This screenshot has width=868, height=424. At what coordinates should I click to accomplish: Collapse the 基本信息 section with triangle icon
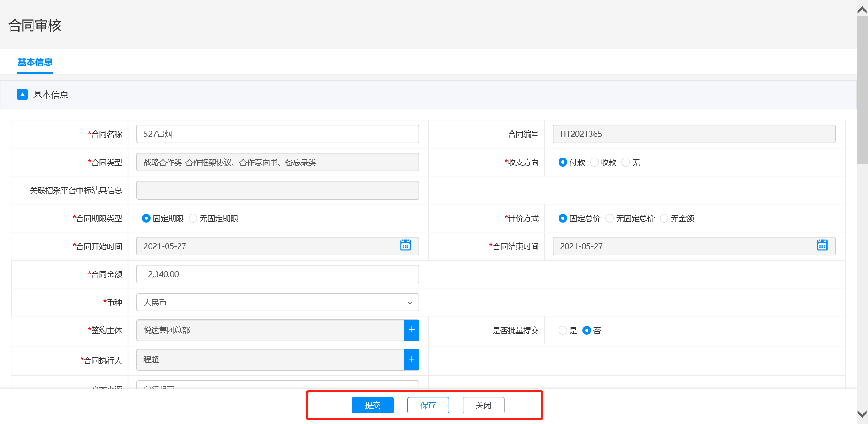point(22,94)
